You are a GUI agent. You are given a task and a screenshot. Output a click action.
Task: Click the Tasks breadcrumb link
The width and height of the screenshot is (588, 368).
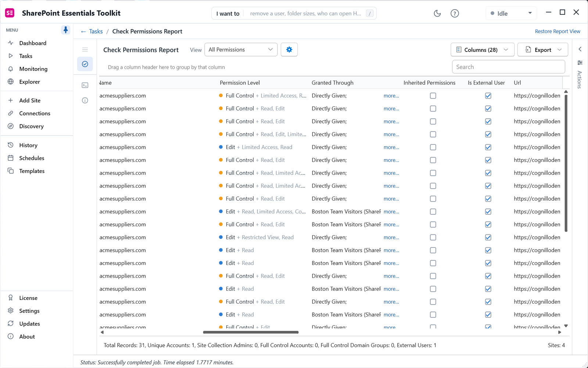coord(96,32)
